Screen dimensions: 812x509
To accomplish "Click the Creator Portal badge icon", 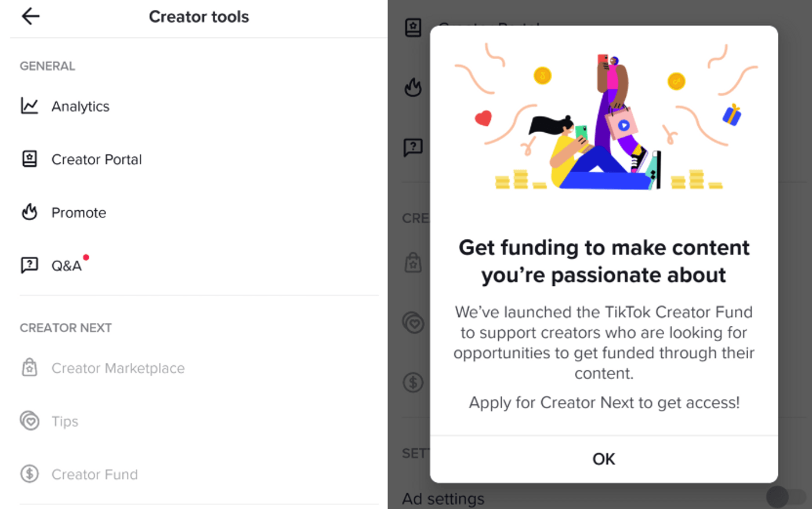I will pyautogui.click(x=30, y=159).
